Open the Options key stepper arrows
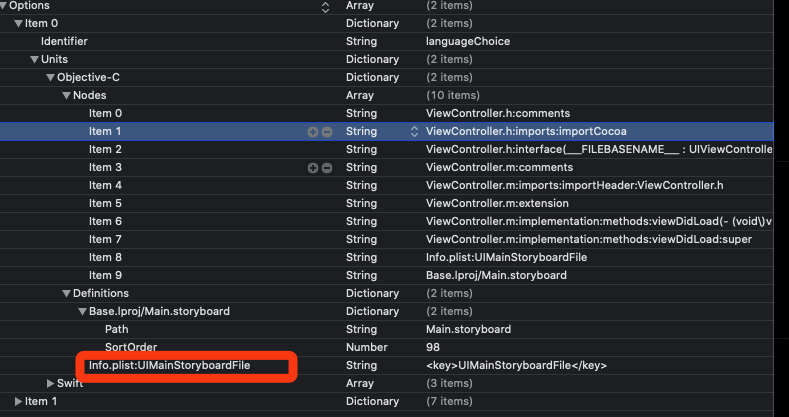This screenshot has height=417, width=789. point(325,7)
